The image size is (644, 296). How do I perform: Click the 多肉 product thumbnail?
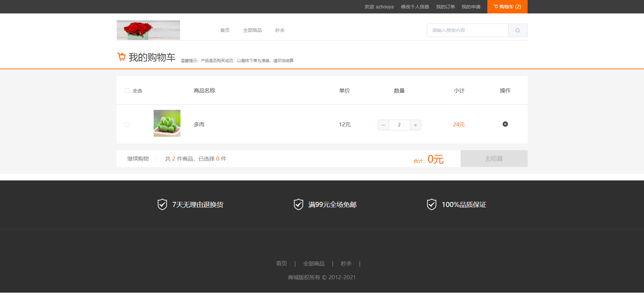167,123
